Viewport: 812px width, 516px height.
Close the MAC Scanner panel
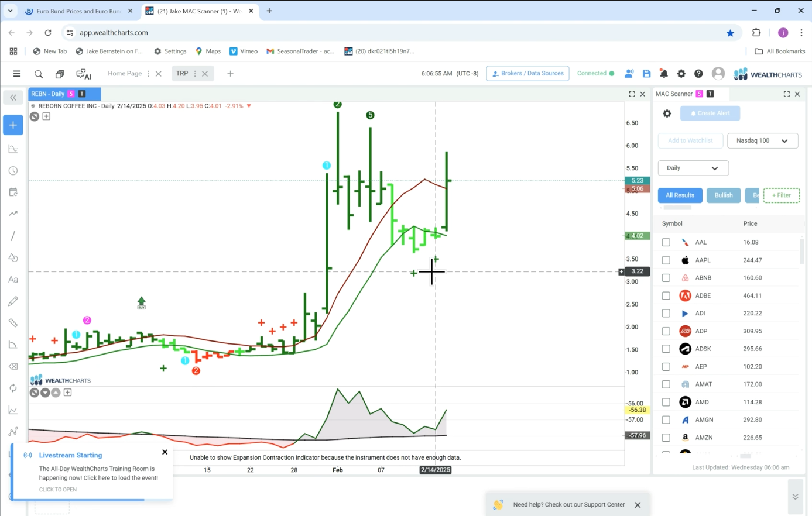[x=797, y=94]
